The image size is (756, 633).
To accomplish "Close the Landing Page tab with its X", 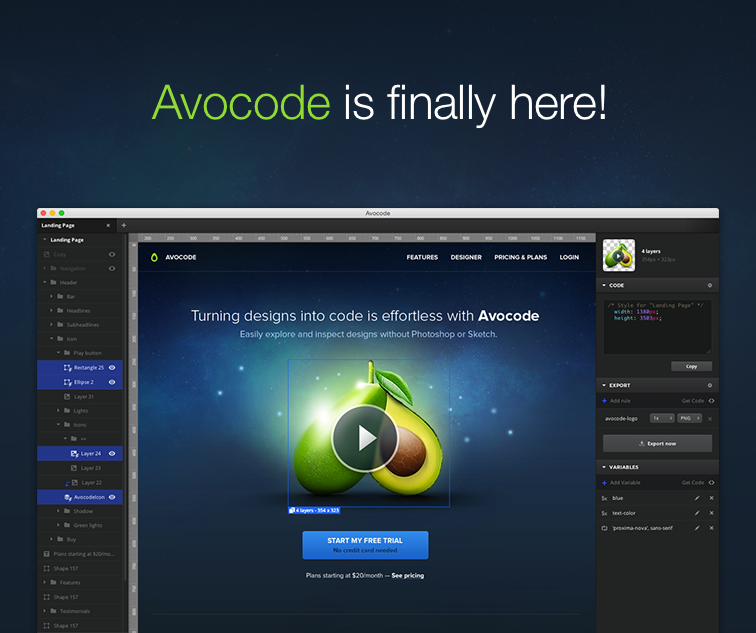I will [x=108, y=226].
